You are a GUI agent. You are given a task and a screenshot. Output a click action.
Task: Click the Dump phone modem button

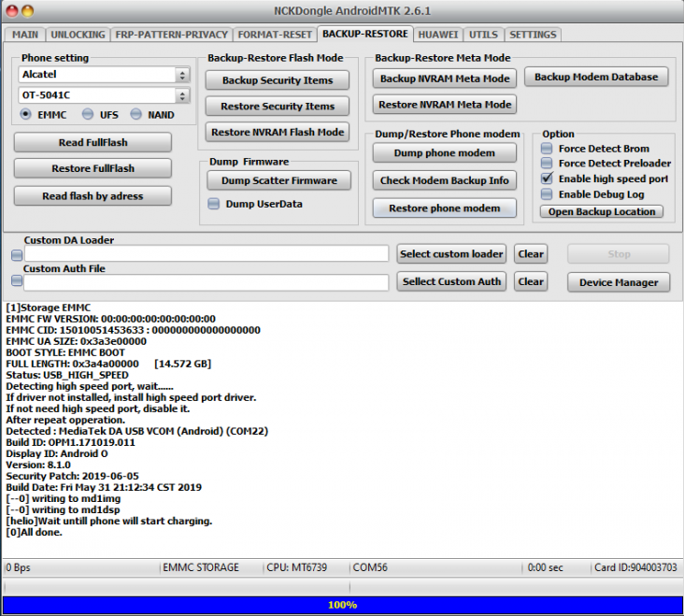pos(445,152)
